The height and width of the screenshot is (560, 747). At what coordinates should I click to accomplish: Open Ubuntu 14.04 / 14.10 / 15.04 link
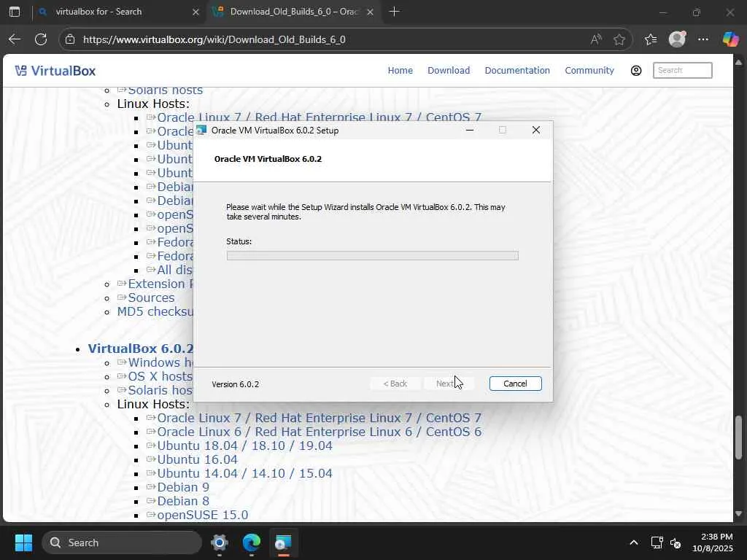[244, 473]
